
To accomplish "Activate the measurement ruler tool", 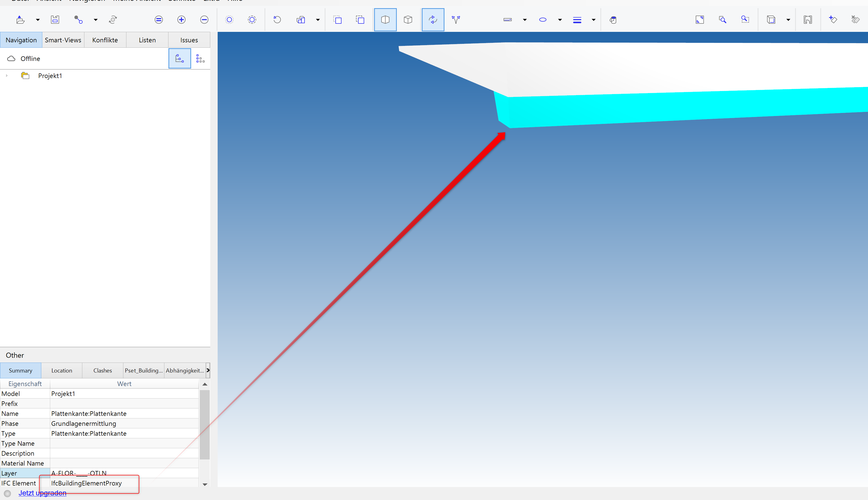I will pyautogui.click(x=508, y=20).
